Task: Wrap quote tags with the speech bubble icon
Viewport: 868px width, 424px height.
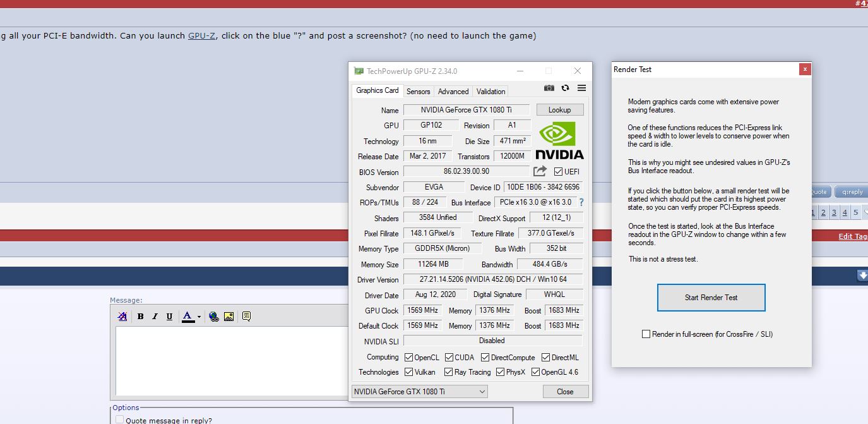Action: 246,317
